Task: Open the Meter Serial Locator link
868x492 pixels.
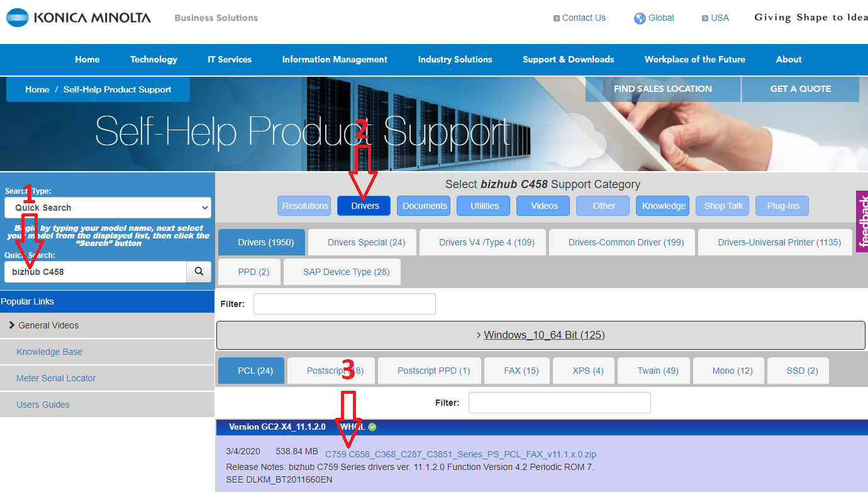Action: coord(56,378)
